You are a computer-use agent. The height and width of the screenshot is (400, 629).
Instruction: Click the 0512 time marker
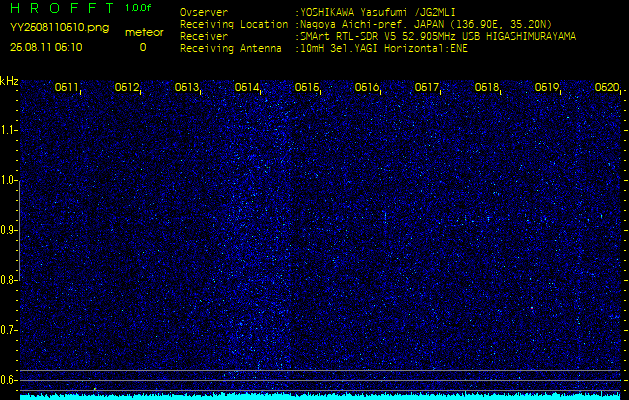126,87
